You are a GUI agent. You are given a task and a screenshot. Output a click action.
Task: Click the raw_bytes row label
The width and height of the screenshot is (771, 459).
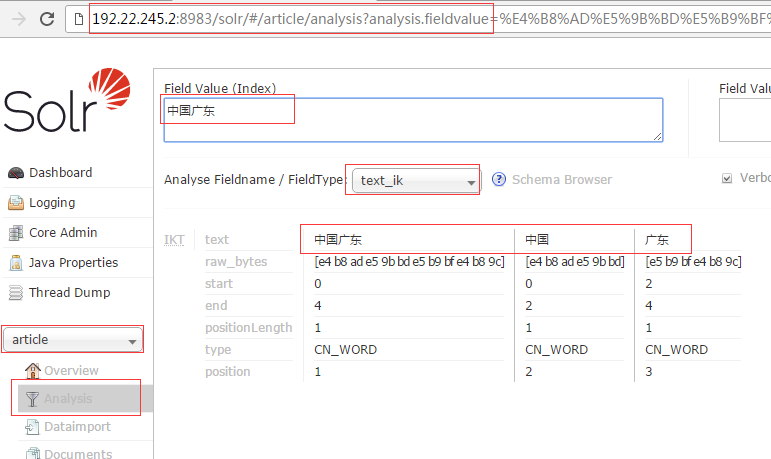(x=236, y=262)
